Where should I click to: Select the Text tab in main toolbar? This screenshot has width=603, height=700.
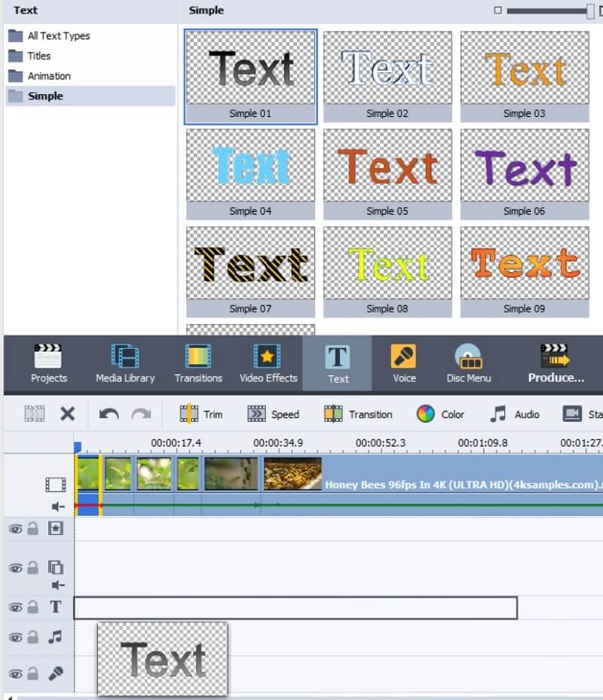[x=338, y=364]
